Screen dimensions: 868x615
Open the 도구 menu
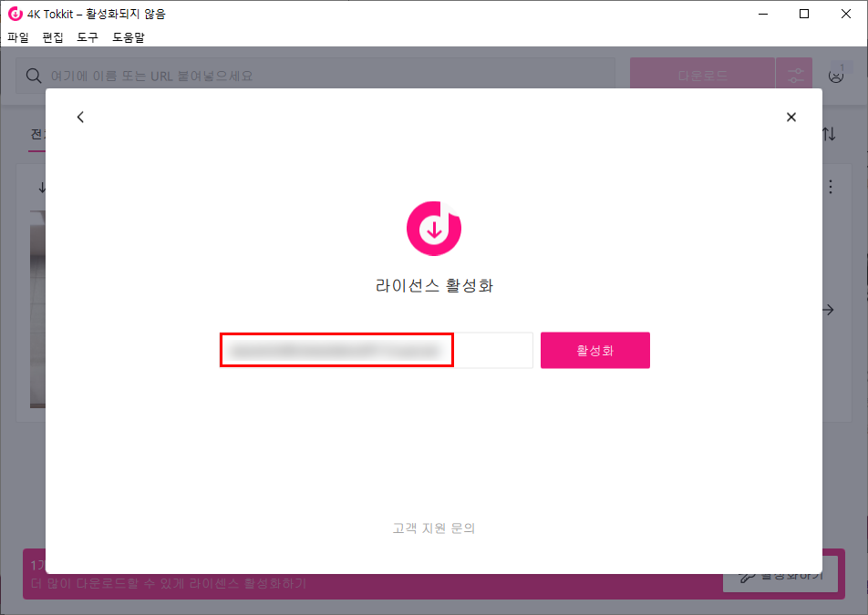coord(88,37)
